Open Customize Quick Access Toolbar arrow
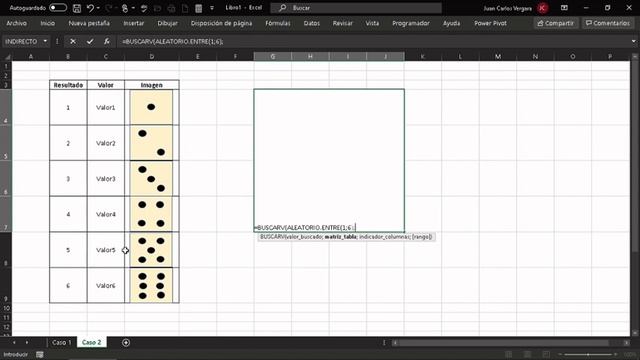 click(211, 8)
